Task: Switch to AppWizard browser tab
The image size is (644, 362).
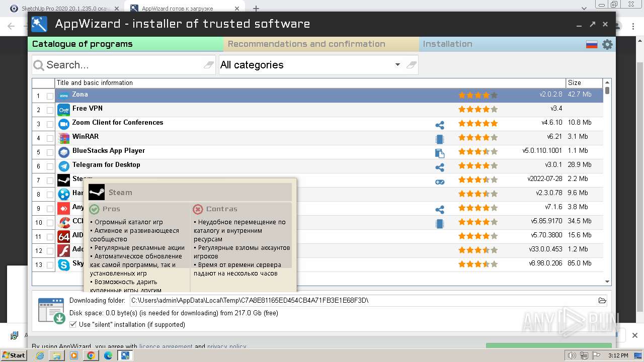Action: pos(185,9)
